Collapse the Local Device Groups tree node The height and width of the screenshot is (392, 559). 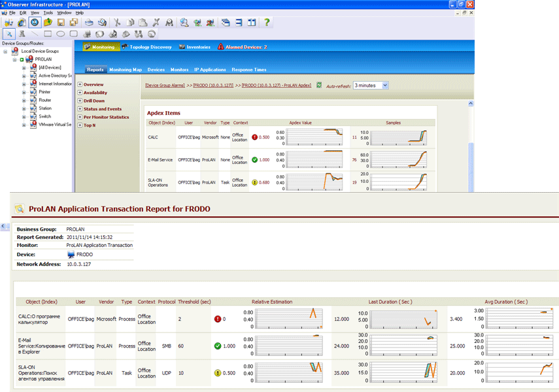[x=5, y=52]
